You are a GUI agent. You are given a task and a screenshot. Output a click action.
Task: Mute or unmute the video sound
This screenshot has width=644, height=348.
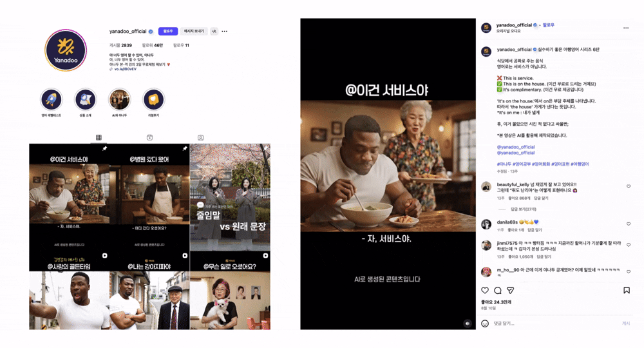click(x=468, y=324)
